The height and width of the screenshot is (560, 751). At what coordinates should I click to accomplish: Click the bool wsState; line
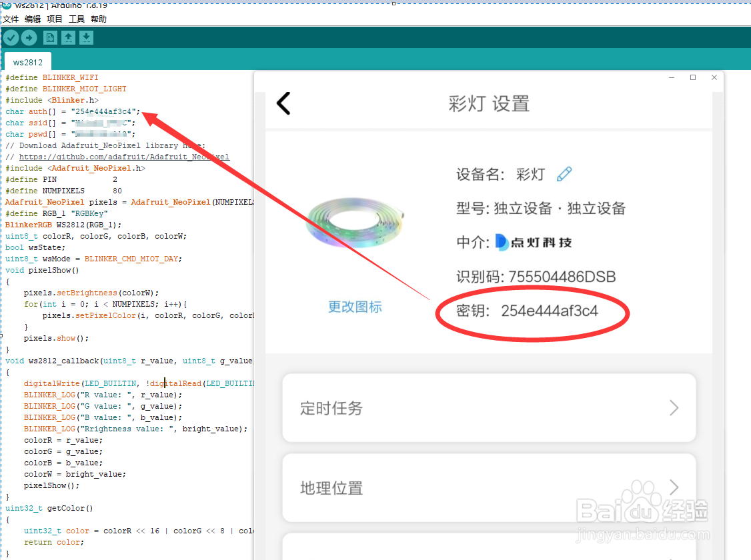pos(35,248)
